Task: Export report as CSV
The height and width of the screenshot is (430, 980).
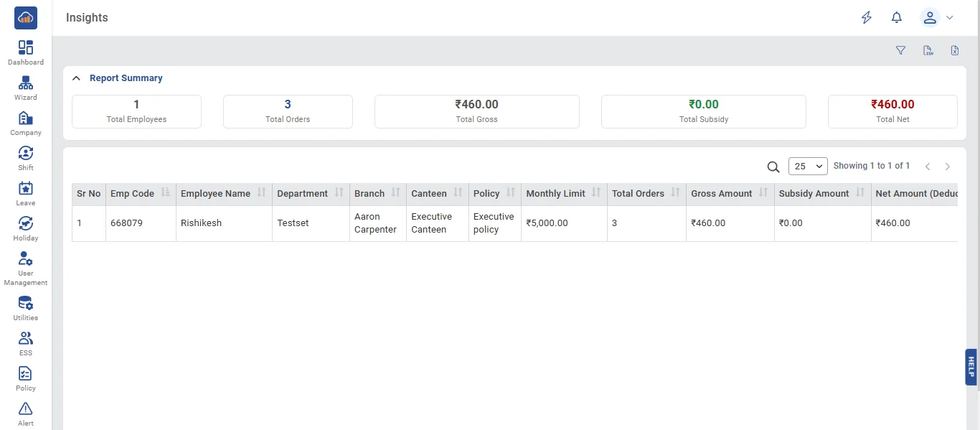Action: coord(928,50)
